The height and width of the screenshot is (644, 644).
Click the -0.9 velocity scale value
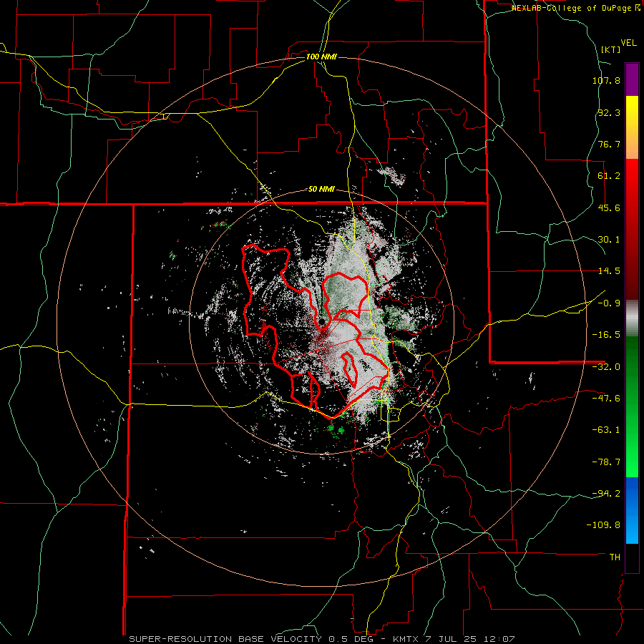pyautogui.click(x=609, y=303)
